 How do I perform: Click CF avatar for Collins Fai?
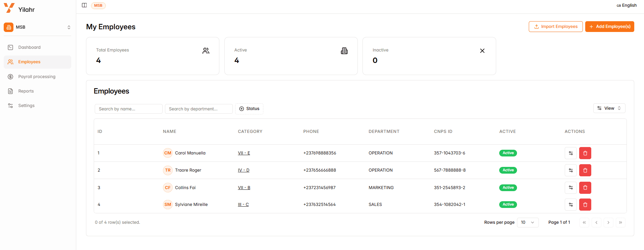click(x=168, y=187)
